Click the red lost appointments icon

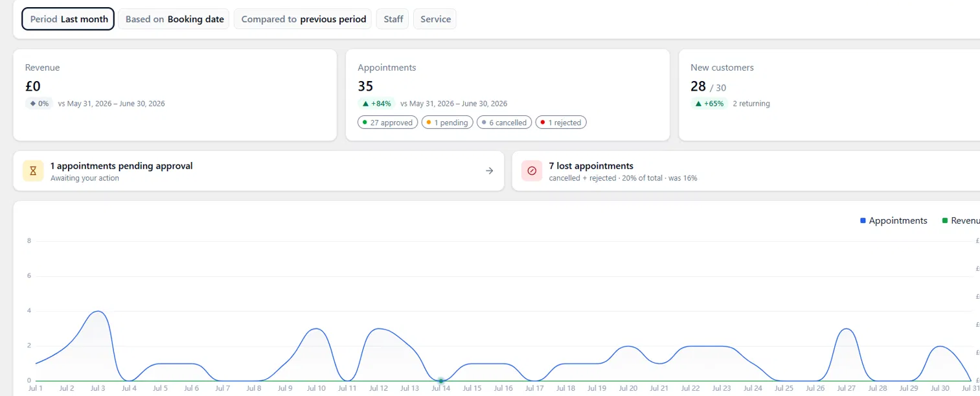(x=532, y=171)
